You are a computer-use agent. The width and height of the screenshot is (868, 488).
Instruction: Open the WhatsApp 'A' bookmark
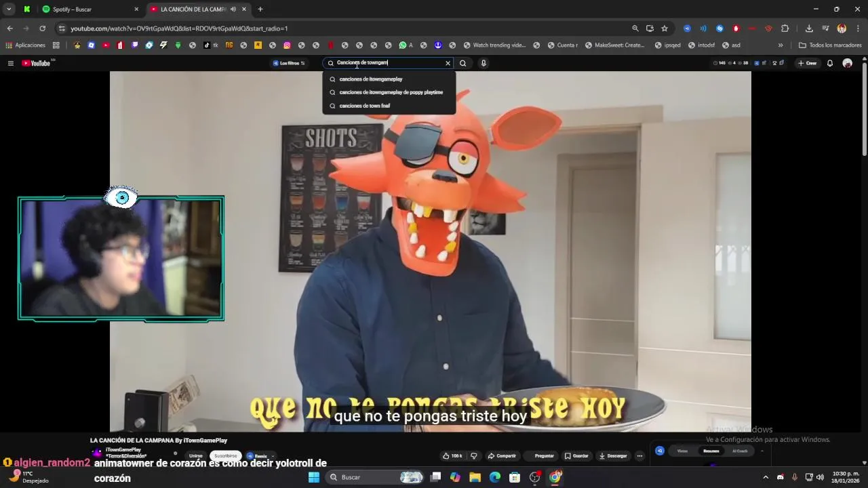tap(406, 45)
